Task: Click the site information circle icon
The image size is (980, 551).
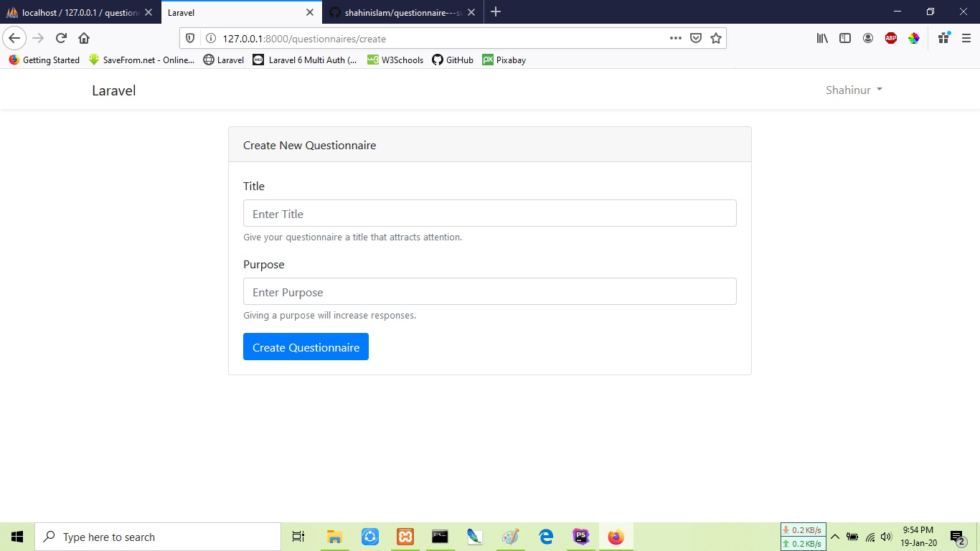Action: (x=208, y=38)
